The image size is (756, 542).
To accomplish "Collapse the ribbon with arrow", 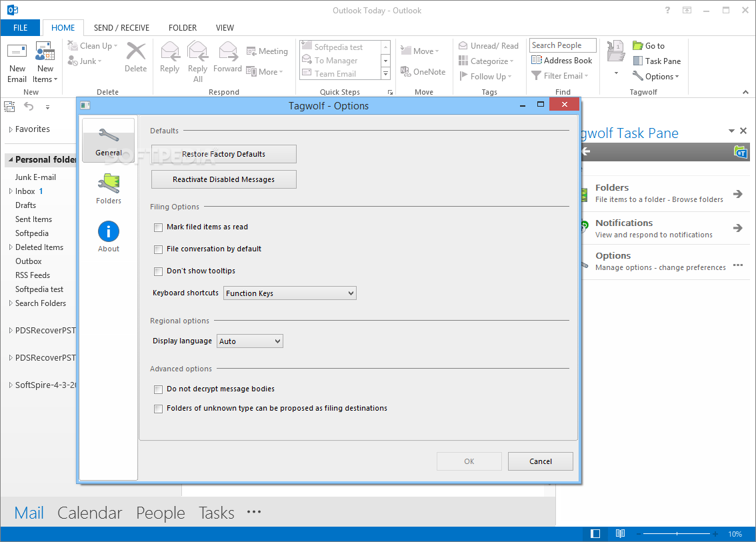I will 745,92.
